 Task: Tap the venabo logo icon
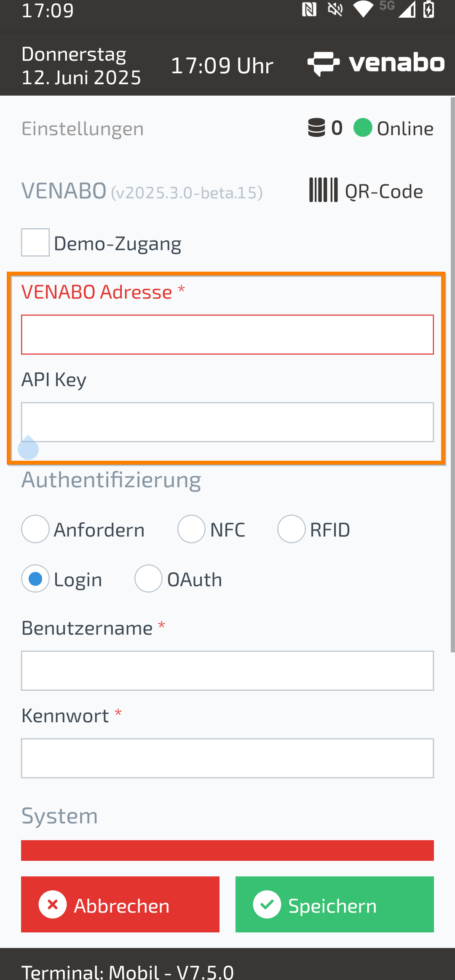click(x=324, y=64)
